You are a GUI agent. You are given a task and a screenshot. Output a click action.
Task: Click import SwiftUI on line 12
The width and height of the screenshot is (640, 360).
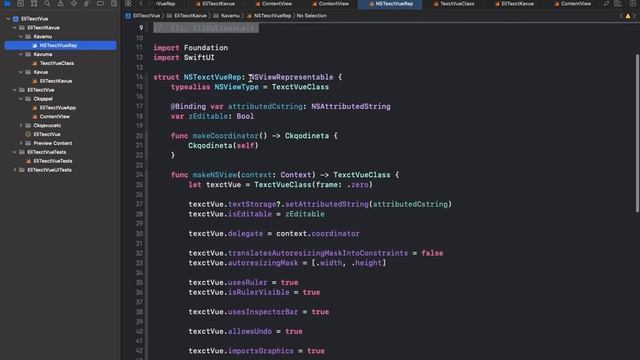(184, 58)
